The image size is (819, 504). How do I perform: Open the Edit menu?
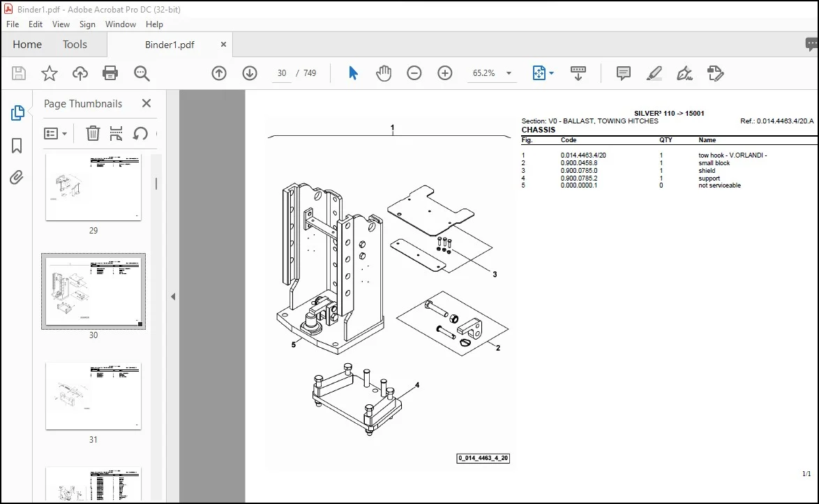36,24
